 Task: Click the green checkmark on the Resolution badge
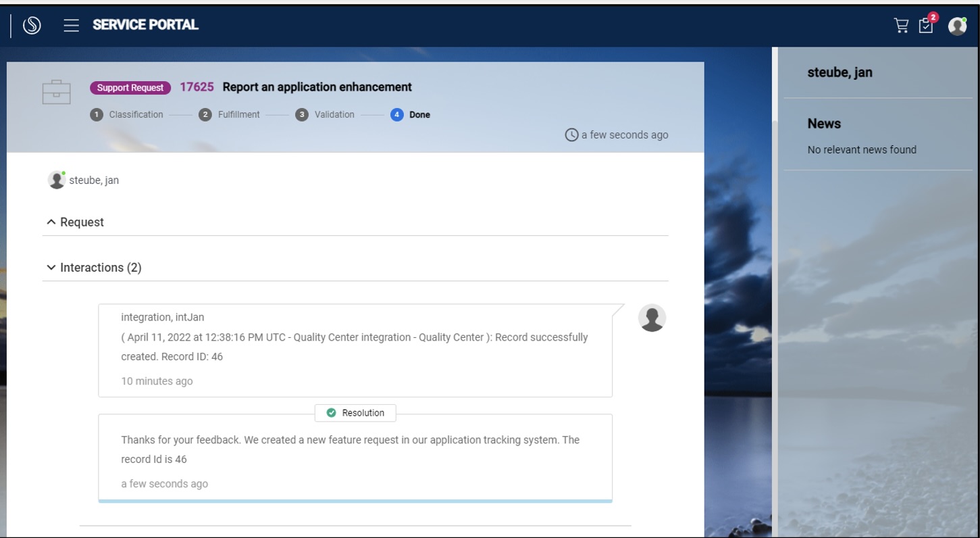(x=330, y=413)
